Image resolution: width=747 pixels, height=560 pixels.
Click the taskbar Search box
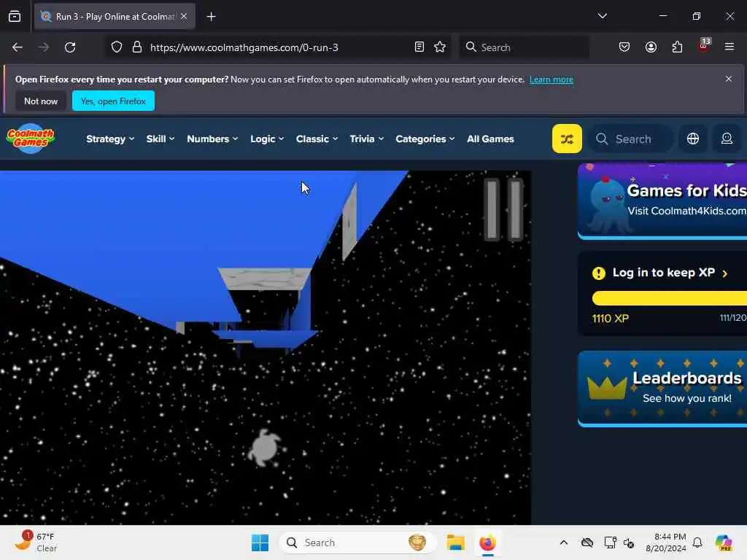point(358,542)
